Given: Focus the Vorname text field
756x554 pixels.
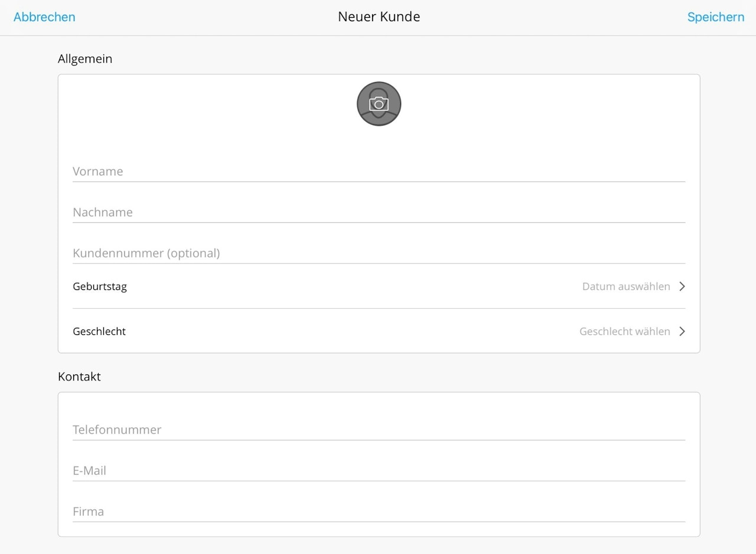Looking at the screenshot, I should (x=379, y=171).
